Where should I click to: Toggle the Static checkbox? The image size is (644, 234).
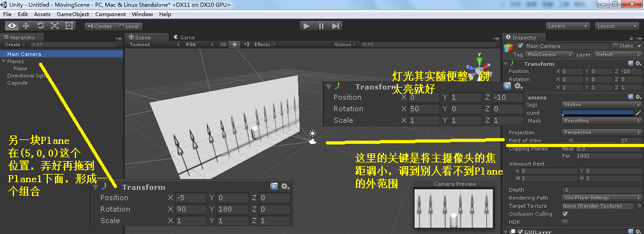[615, 45]
